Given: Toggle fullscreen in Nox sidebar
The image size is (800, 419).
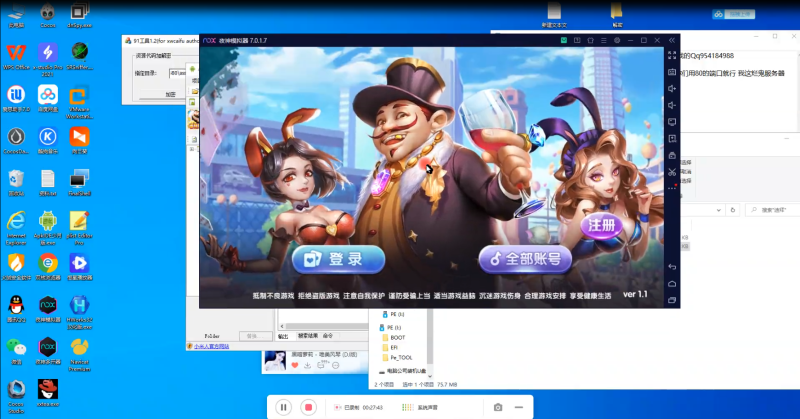Looking at the screenshot, I should 672,55.
